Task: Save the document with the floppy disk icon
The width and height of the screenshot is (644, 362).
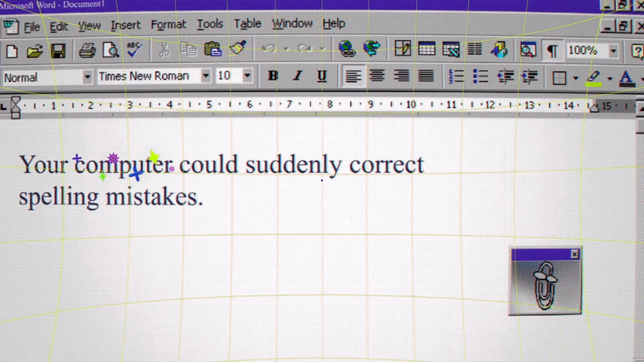Action: click(x=58, y=51)
